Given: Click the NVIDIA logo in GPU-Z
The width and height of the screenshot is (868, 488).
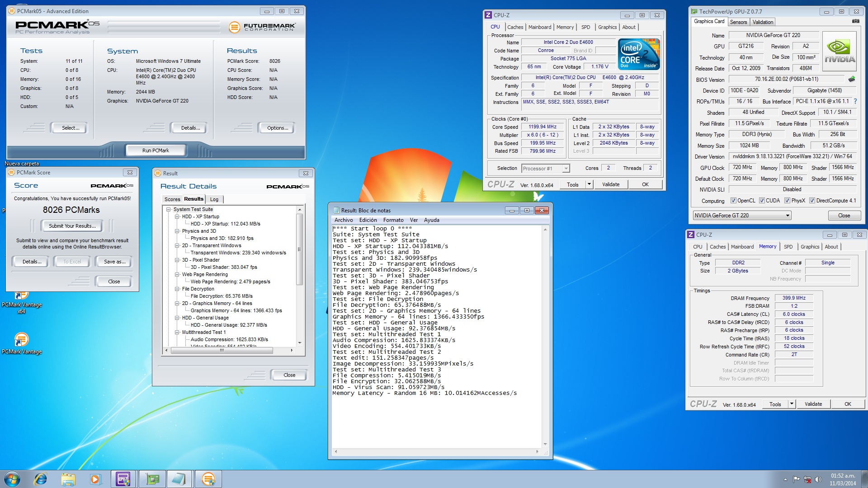Looking at the screenshot, I should point(840,51).
